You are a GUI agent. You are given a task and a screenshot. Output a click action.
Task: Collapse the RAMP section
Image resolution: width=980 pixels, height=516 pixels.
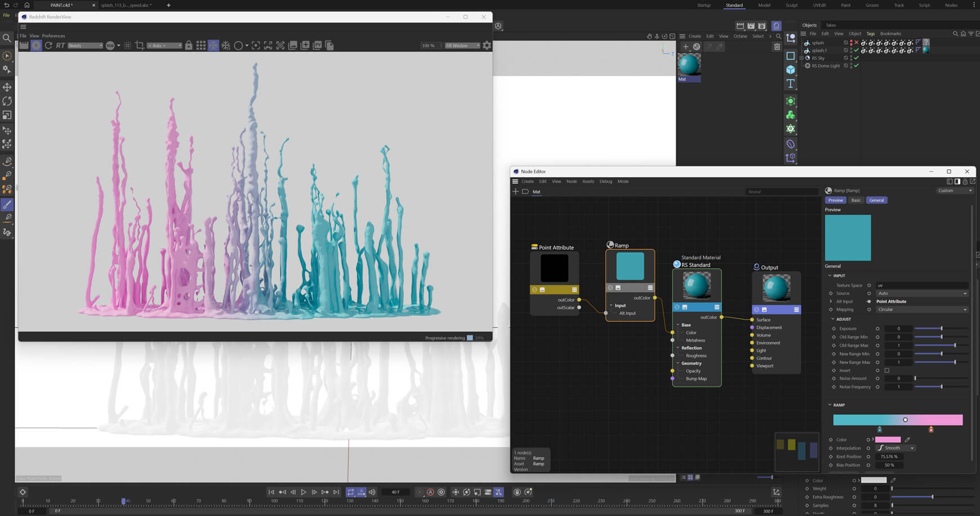[830, 405]
